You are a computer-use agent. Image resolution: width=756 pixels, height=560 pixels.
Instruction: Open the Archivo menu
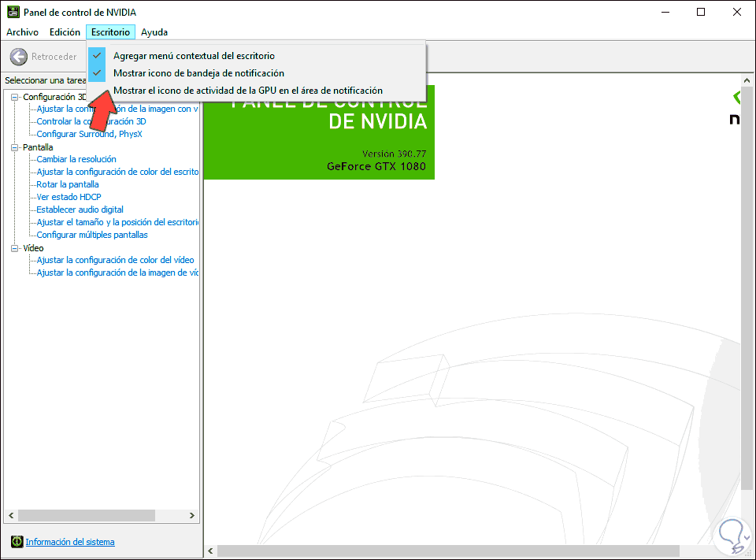coord(22,32)
